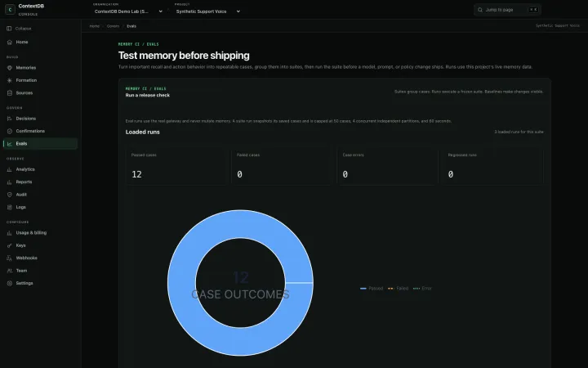Open the Decisions page
The height and width of the screenshot is (368, 588).
40,119
